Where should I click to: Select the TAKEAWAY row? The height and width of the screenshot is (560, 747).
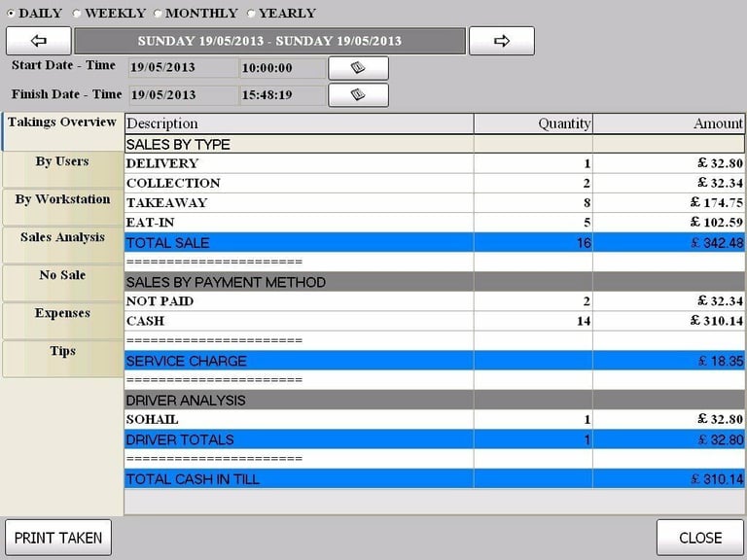click(435, 203)
